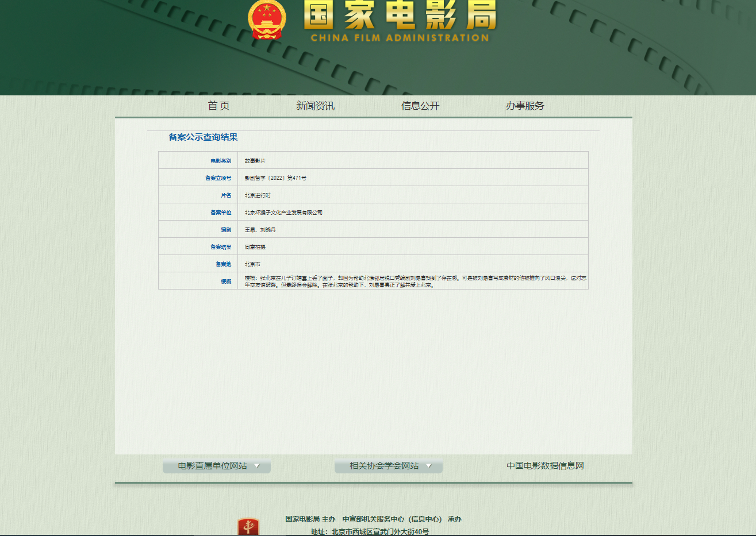This screenshot has width=756, height=536.
Task: Click the writers 王易、刘晓丹 value
Action: click(260, 230)
